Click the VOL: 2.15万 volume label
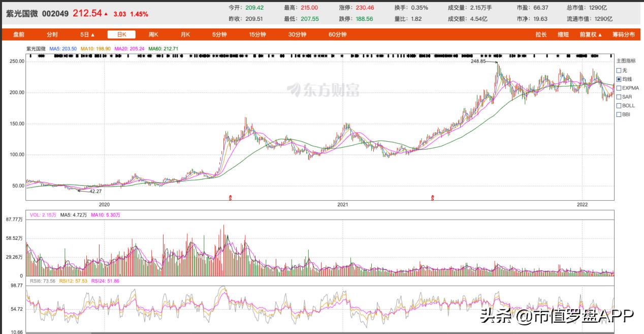The image size is (644, 334). (x=42, y=215)
